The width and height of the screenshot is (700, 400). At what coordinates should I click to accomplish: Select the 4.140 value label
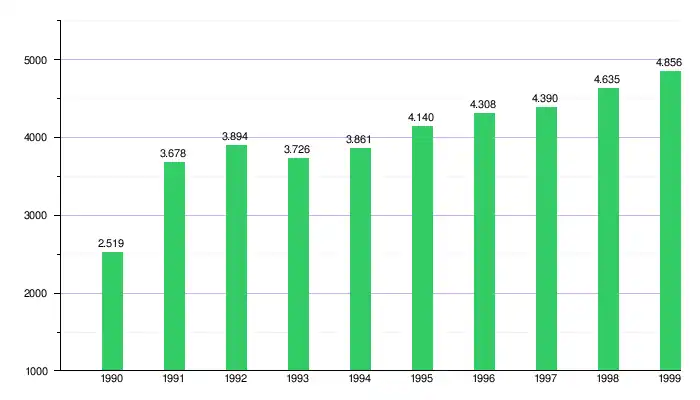tap(421, 118)
